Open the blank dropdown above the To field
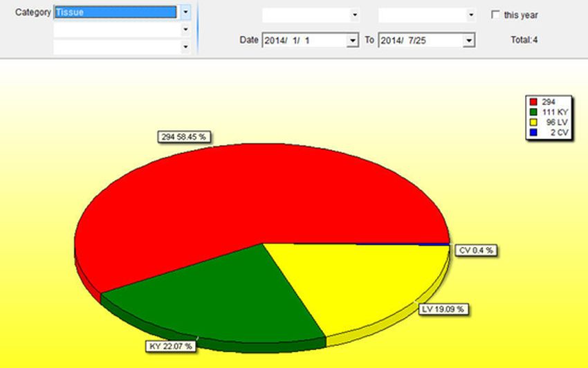The width and height of the screenshot is (588, 368). [x=471, y=15]
